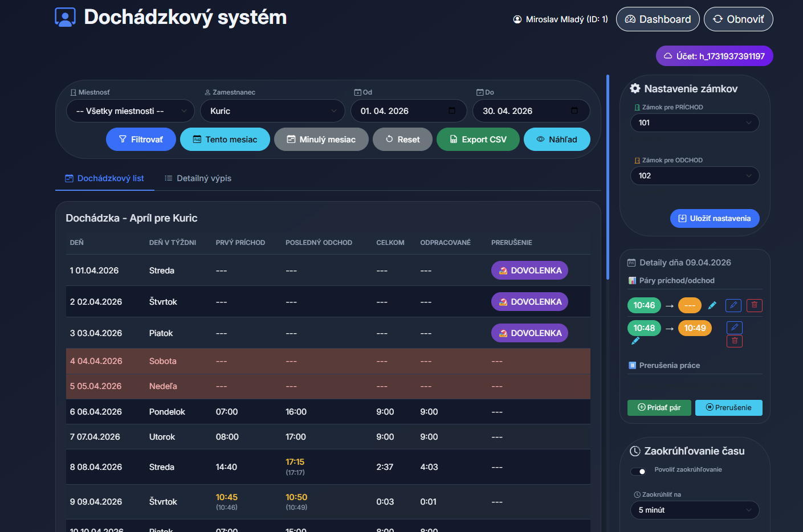
Task: Click the Export CSV button
Action: coord(478,140)
